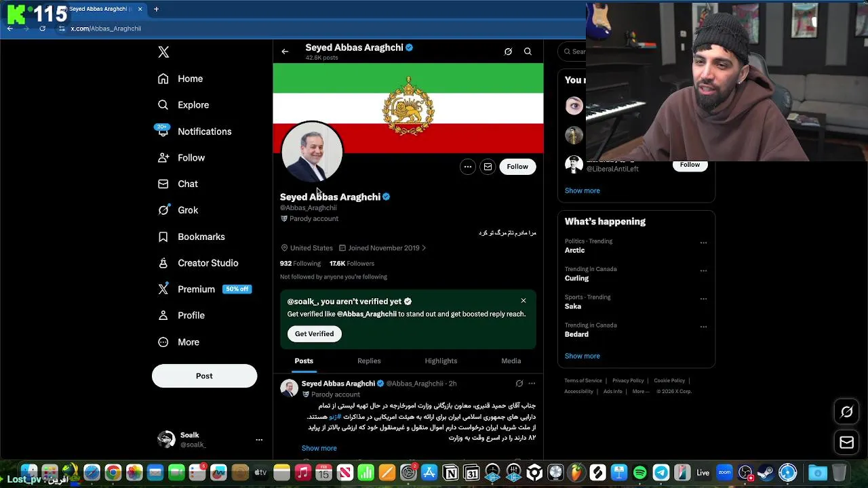Click the Post button
This screenshot has width=868, height=488.
pos(204,376)
